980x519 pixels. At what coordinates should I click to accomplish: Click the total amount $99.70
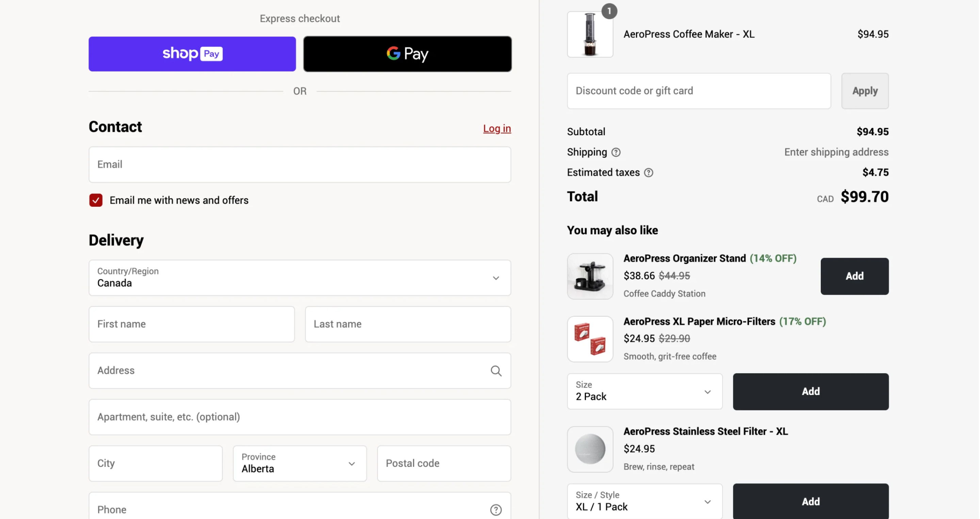(864, 197)
